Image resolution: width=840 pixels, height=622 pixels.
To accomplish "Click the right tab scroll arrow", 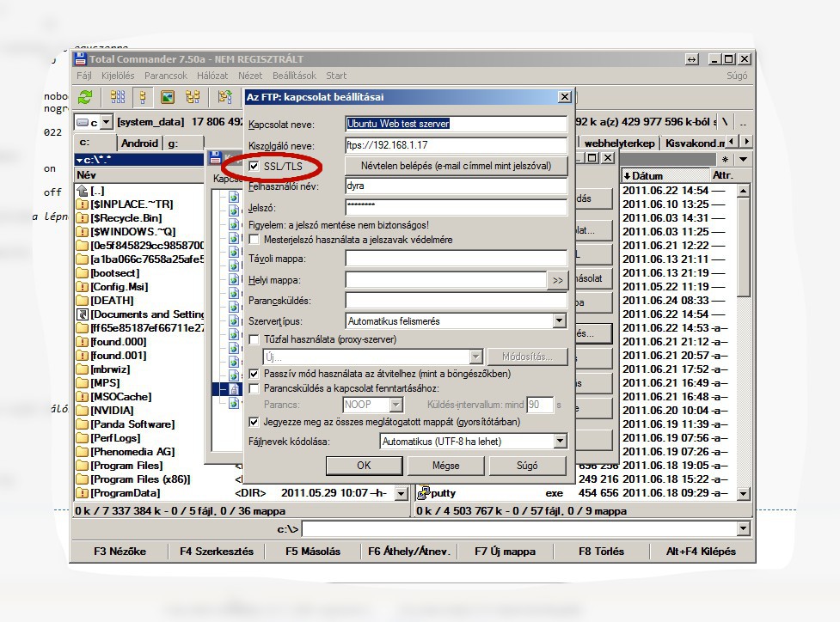I will [746, 142].
